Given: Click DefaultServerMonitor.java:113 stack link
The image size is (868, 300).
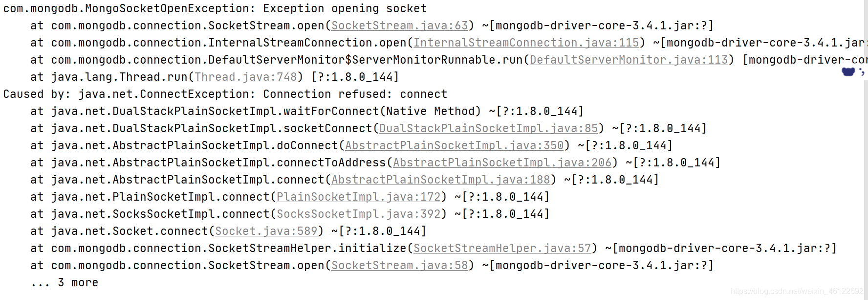Looking at the screenshot, I should point(629,60).
